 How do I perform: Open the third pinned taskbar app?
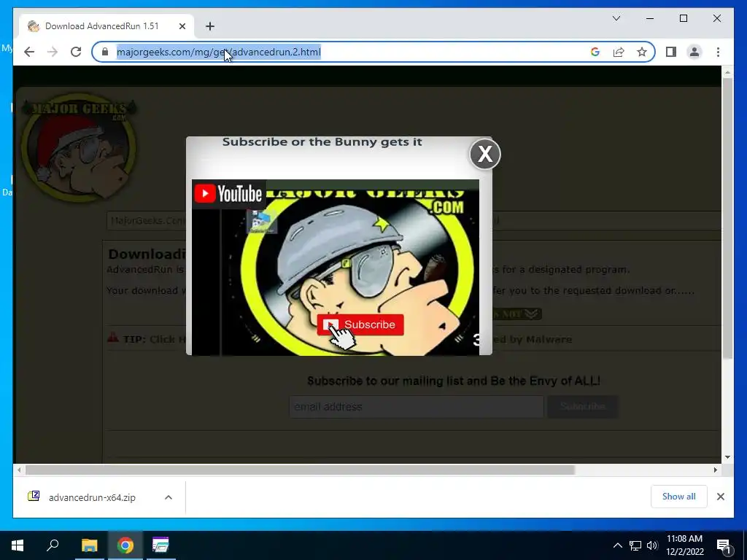pyautogui.click(x=160, y=545)
